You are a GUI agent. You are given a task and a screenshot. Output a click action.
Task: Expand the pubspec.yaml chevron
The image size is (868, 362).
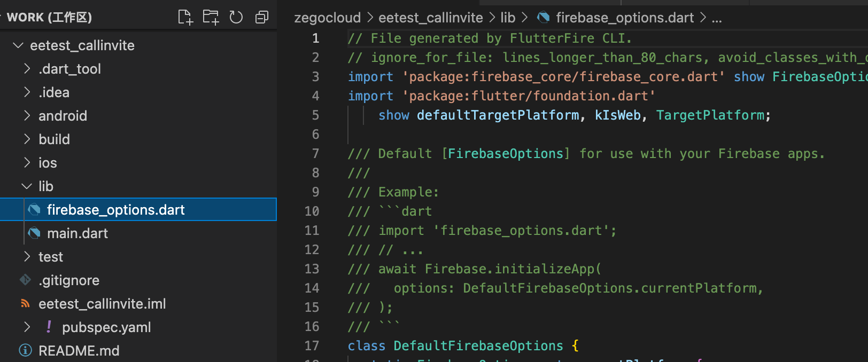pos(27,327)
